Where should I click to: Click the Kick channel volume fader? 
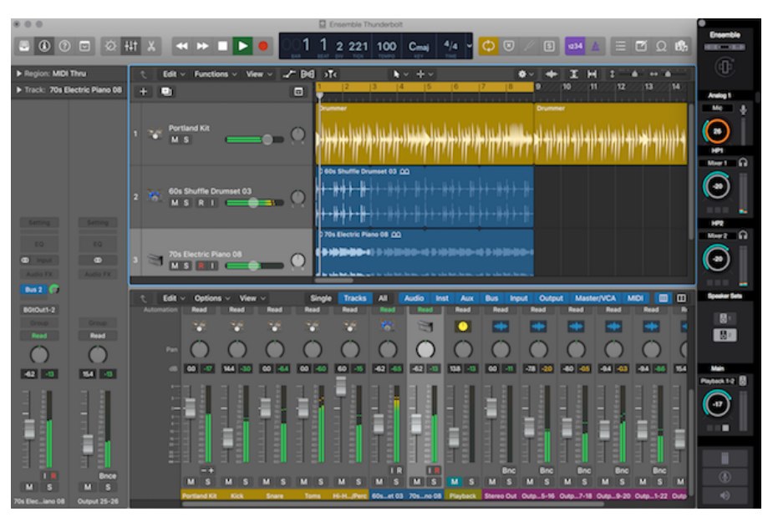pyautogui.click(x=228, y=437)
